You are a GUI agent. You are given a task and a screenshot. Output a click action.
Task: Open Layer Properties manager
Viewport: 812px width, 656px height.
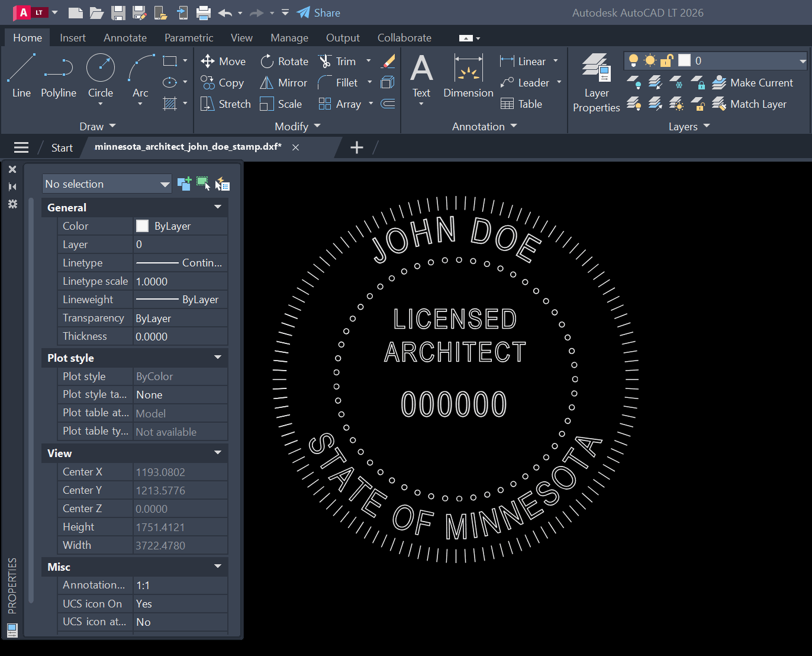597,82
